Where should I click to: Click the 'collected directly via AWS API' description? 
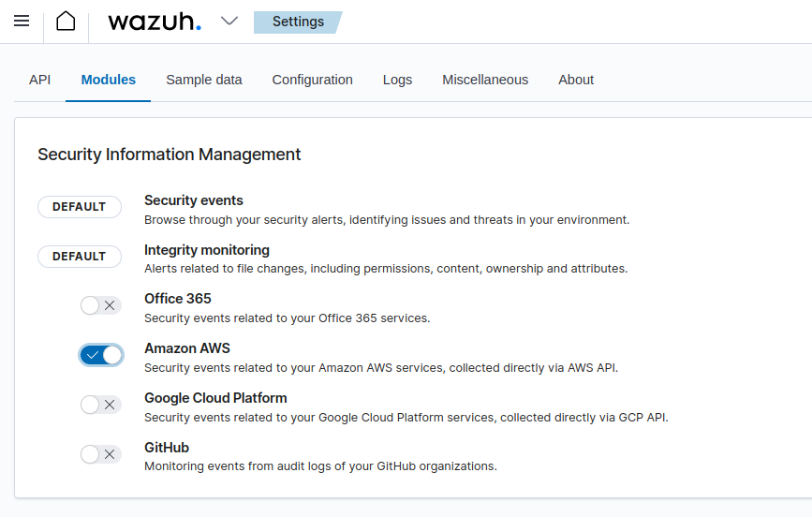[x=381, y=368]
